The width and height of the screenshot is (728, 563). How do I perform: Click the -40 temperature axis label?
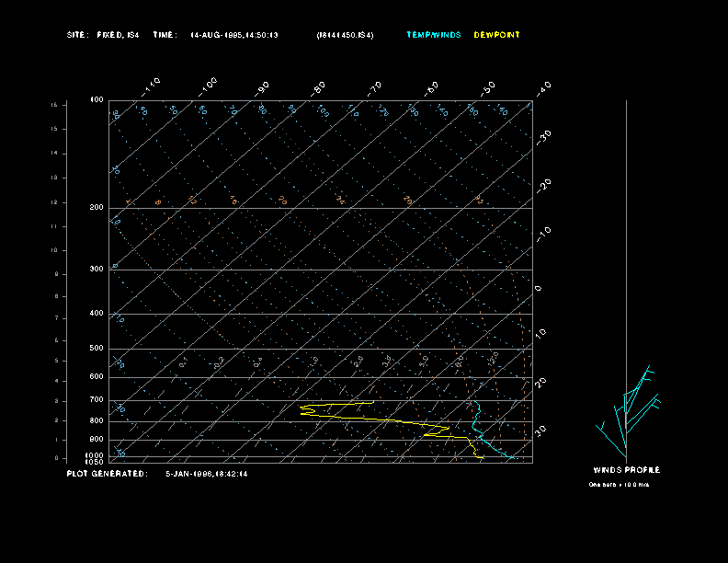(543, 87)
